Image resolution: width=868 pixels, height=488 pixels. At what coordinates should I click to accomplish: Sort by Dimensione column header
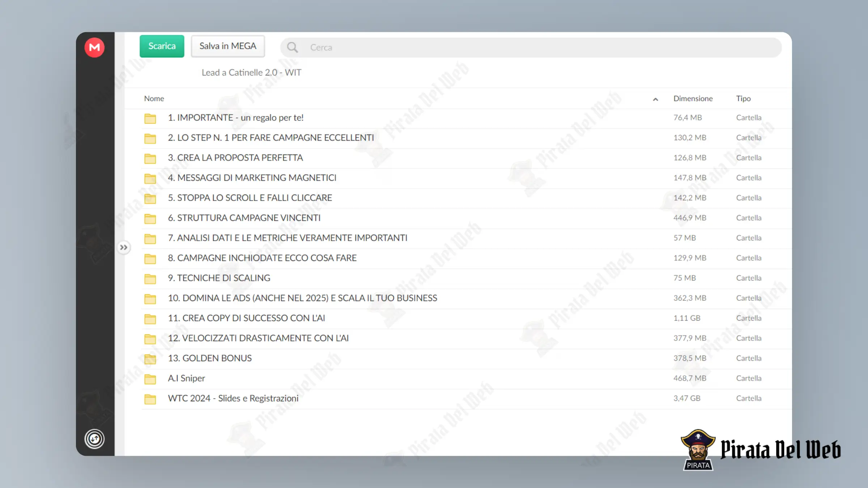click(693, 98)
